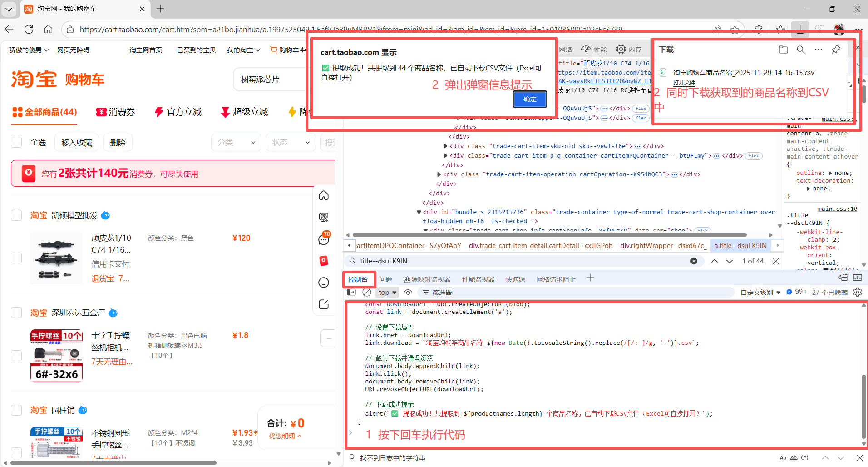The width and height of the screenshot is (868, 467).
Task: Open the console top context dropdown
Action: pos(387,293)
